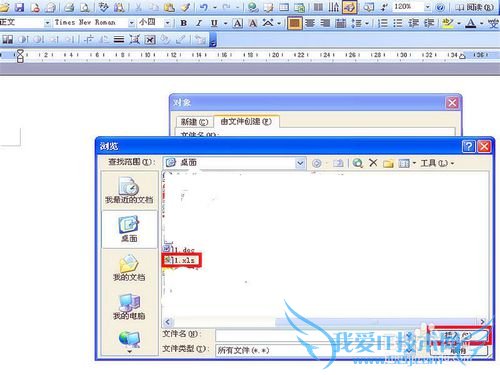Click the asian layout 变 icon
The image size is (500, 375).
pyautogui.click(x=493, y=23)
